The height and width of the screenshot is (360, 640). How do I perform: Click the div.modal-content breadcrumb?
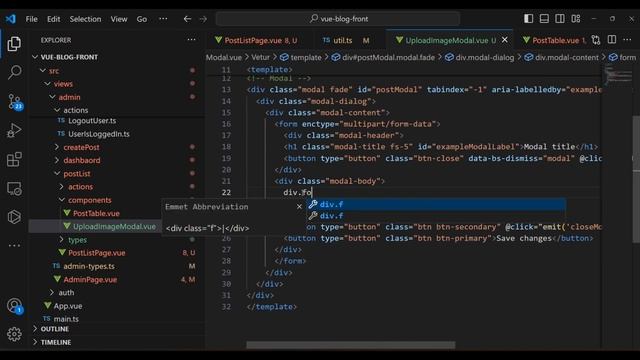pos(562,58)
